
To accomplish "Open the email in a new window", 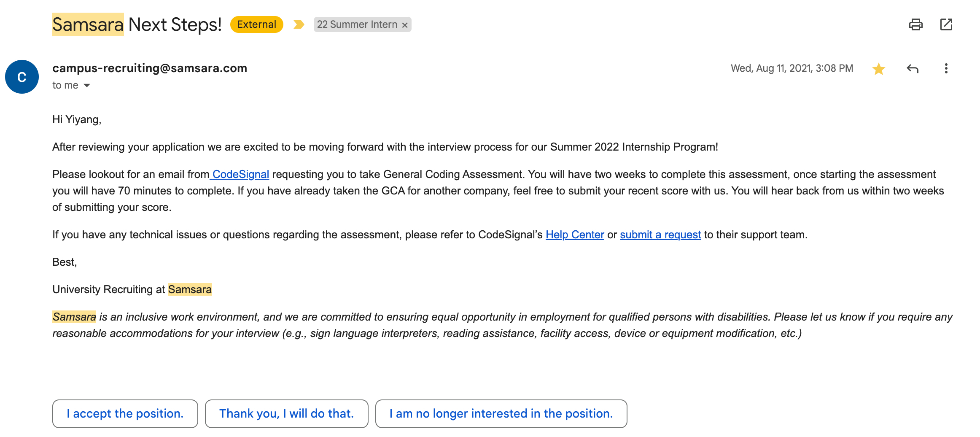I will (x=946, y=24).
